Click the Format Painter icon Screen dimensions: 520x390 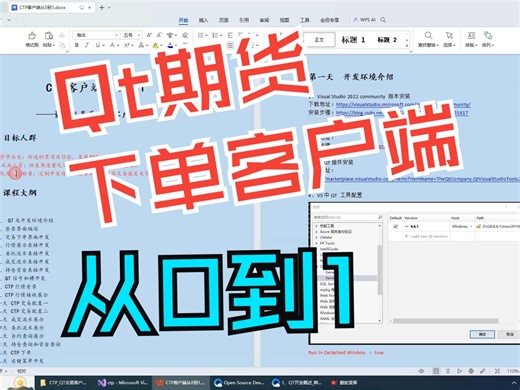tap(32, 36)
